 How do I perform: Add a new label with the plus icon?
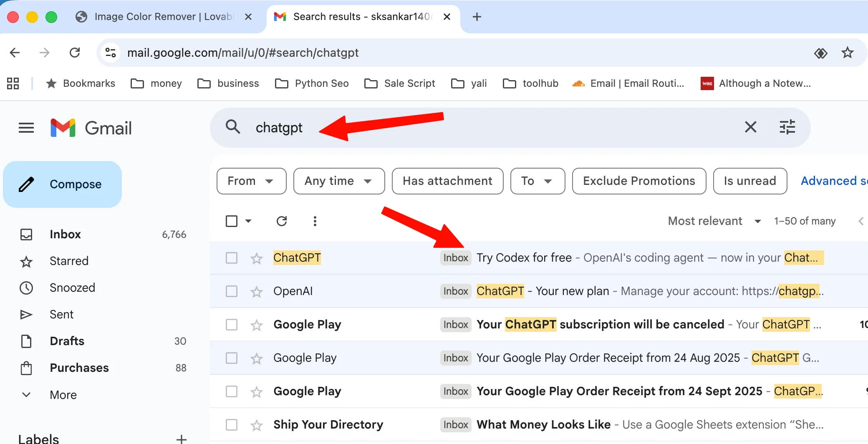pos(181,438)
